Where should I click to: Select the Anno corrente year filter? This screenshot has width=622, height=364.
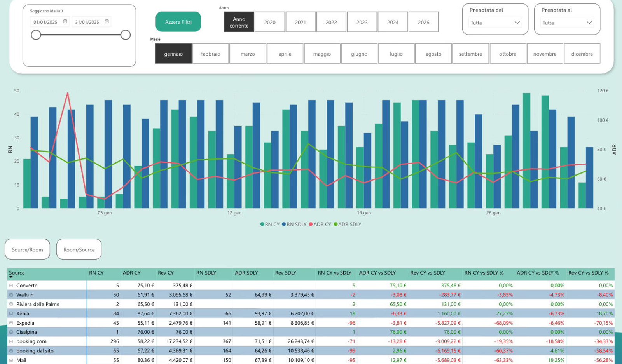(x=239, y=22)
